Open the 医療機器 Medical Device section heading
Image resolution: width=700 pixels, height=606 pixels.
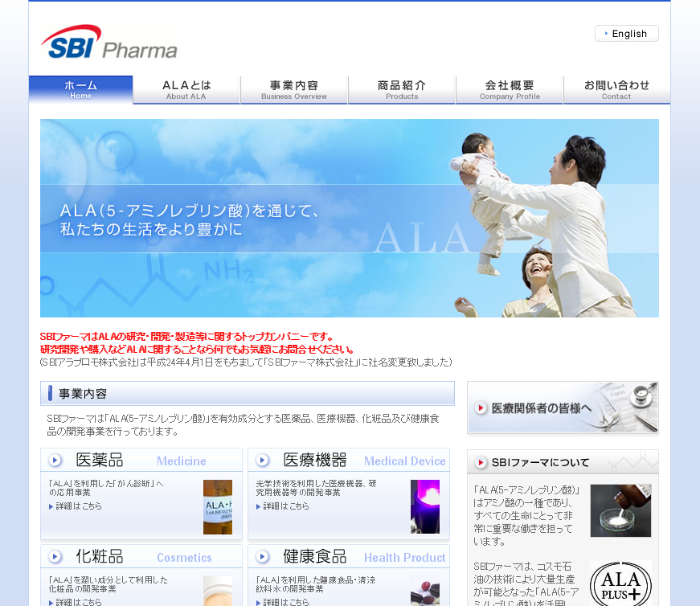click(x=349, y=460)
